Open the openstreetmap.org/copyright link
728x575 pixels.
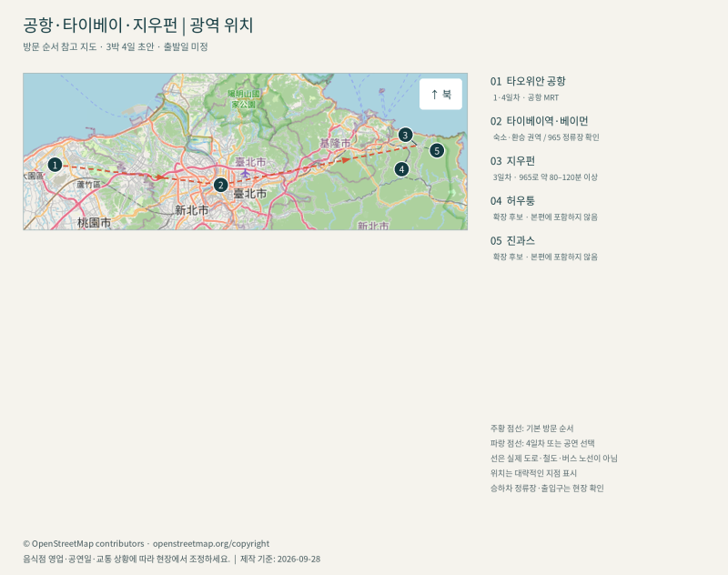pyautogui.click(x=211, y=543)
